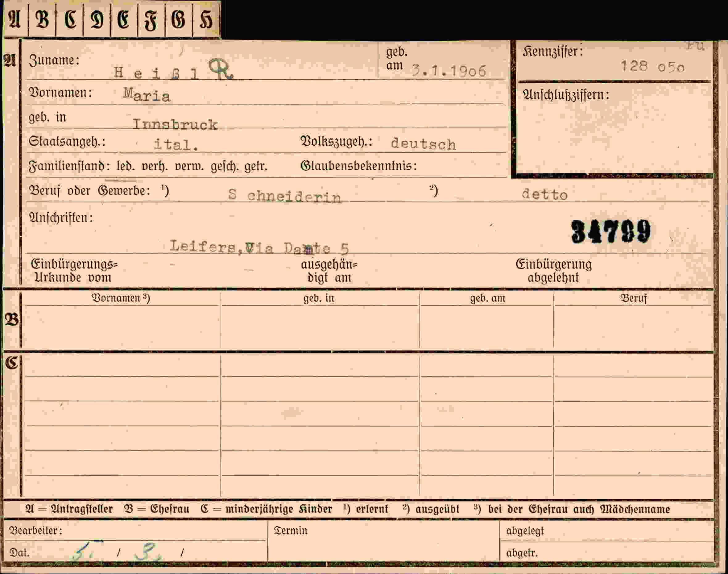Image resolution: width=728 pixels, height=574 pixels.
Task: Select the "abgelegt" label
Action: (x=525, y=531)
